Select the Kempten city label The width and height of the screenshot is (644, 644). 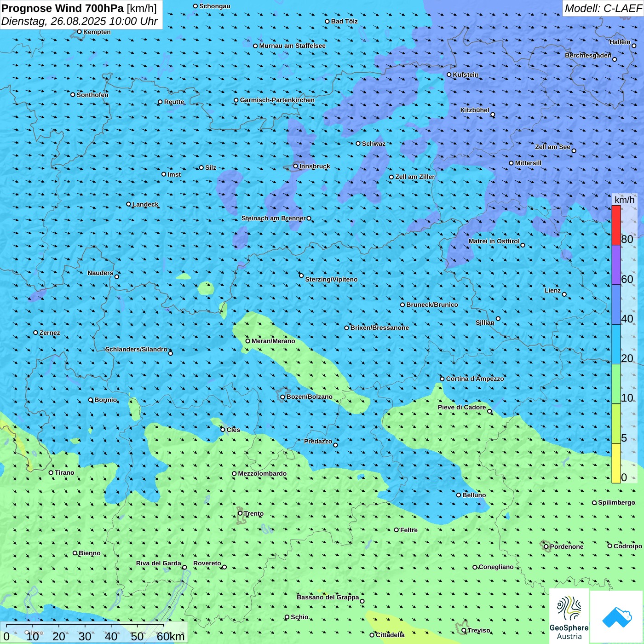[97, 32]
